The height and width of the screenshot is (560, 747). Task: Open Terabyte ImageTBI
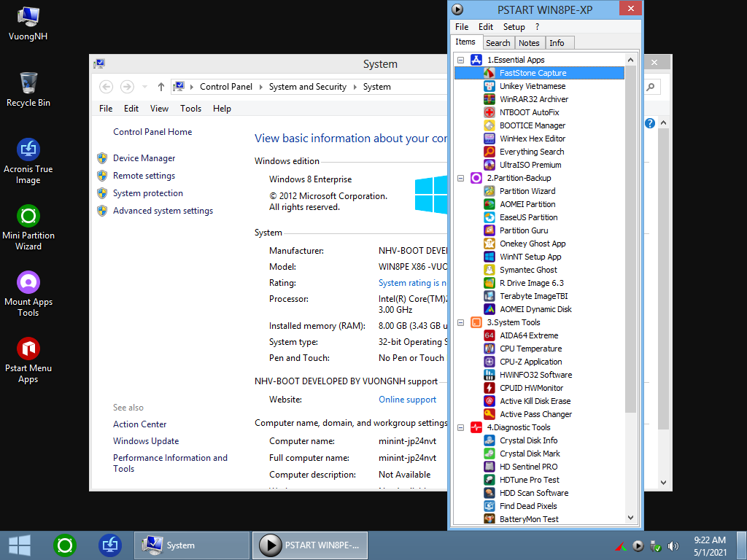coord(533,296)
